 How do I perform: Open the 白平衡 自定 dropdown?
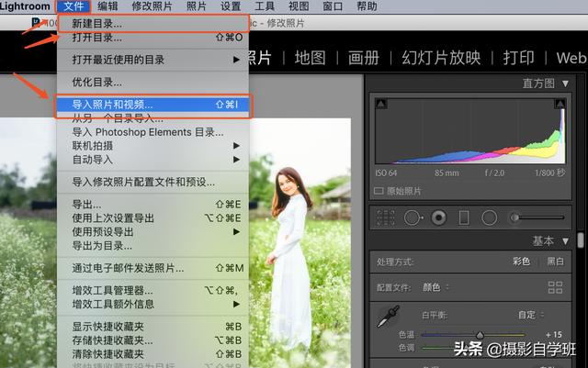tap(531, 315)
